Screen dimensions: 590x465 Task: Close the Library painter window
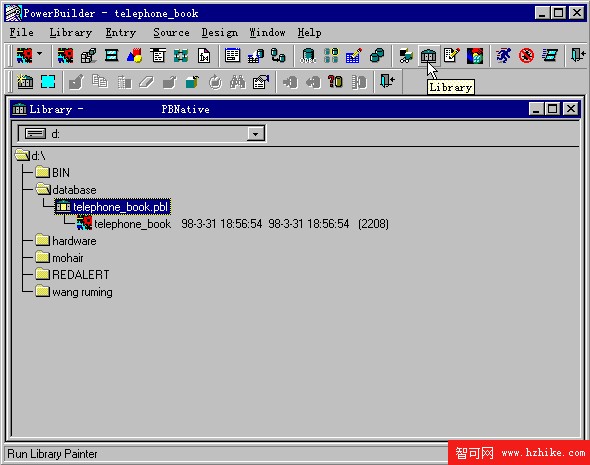point(571,109)
